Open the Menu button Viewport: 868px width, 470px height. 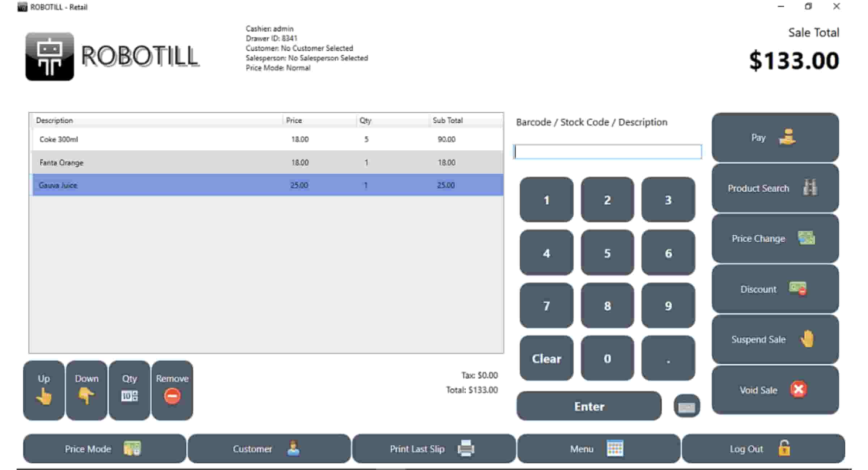[599, 449]
